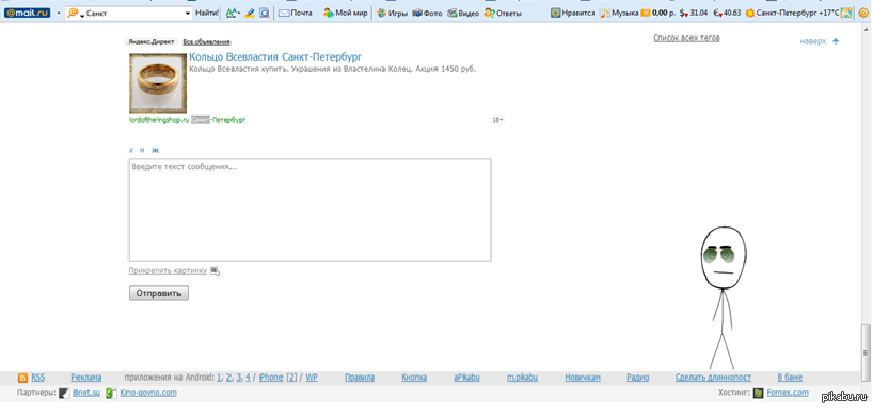Open Android app link 1

click(220, 377)
